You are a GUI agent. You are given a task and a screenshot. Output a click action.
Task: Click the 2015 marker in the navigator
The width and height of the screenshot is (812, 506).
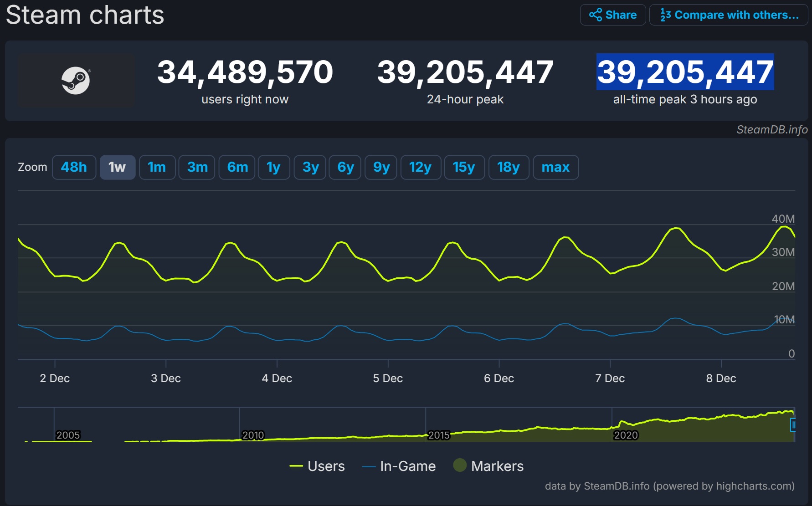438,435
